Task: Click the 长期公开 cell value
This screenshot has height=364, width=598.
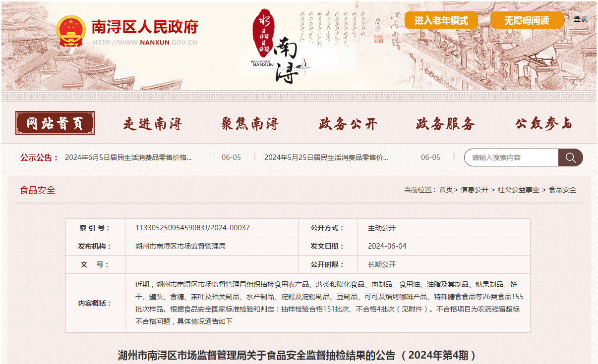Action: [x=382, y=264]
